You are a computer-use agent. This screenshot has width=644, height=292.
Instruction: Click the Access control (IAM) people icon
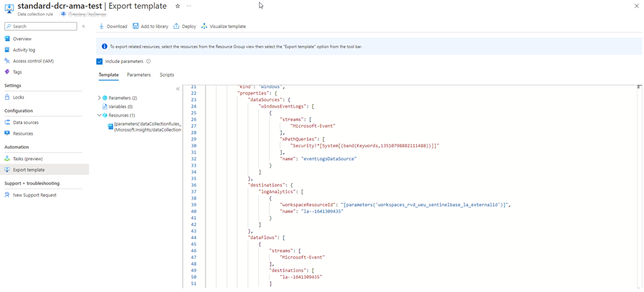[7, 61]
